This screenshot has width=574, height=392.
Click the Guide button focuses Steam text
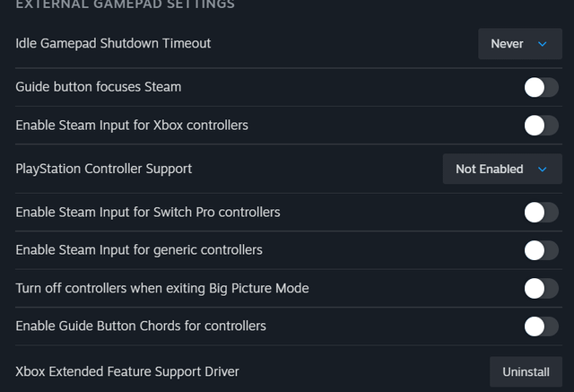(99, 87)
